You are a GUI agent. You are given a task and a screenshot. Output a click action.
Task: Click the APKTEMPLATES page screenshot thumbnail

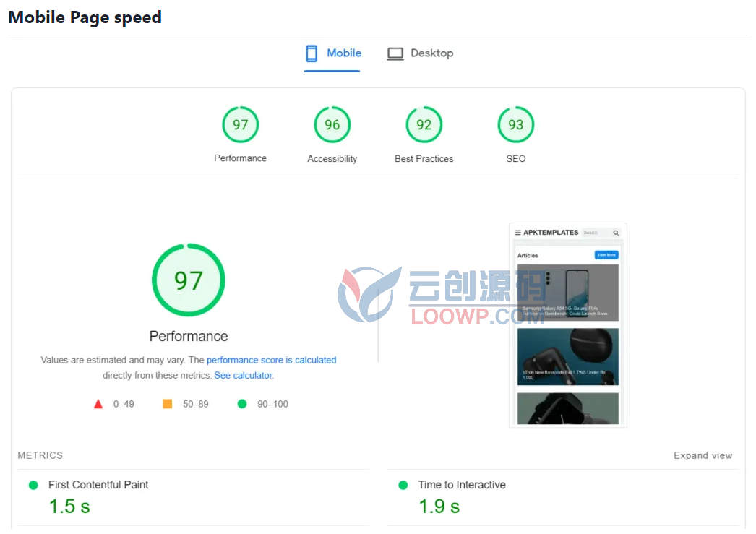point(568,325)
